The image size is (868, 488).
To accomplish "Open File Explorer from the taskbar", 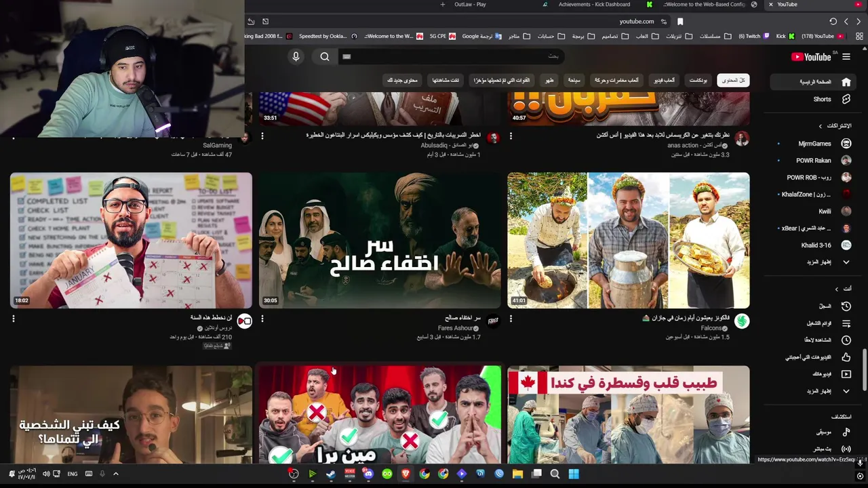I will tap(517, 474).
